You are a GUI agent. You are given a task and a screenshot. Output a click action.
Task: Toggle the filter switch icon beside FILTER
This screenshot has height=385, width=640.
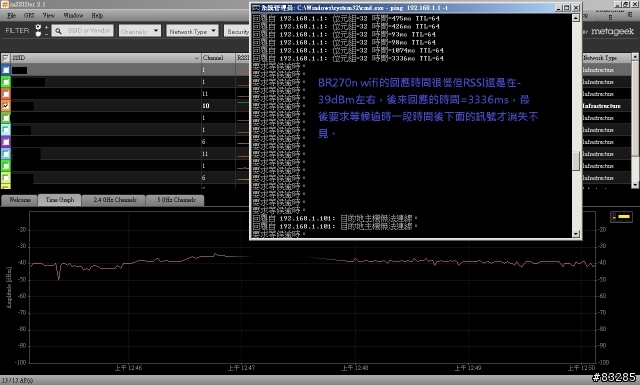tap(38, 31)
